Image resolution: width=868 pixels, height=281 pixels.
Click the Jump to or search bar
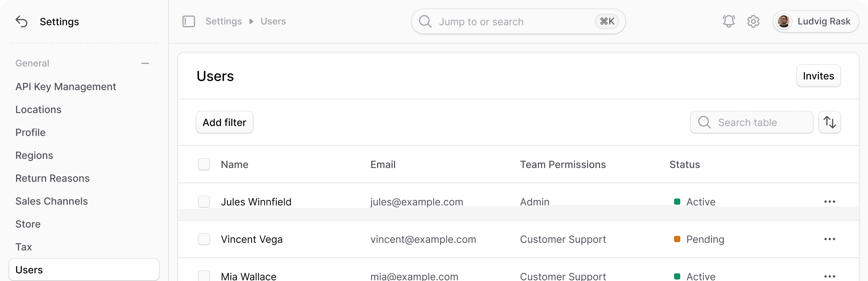[x=518, y=21]
